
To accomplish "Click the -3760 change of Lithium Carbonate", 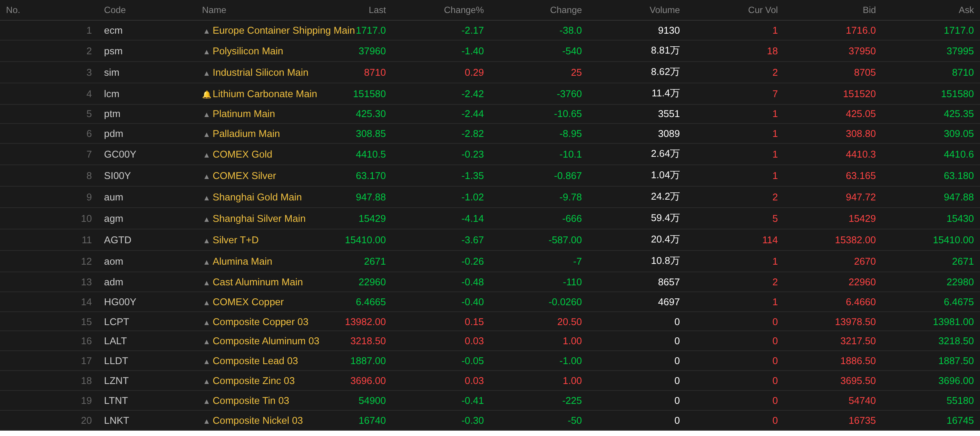I will point(569,94).
